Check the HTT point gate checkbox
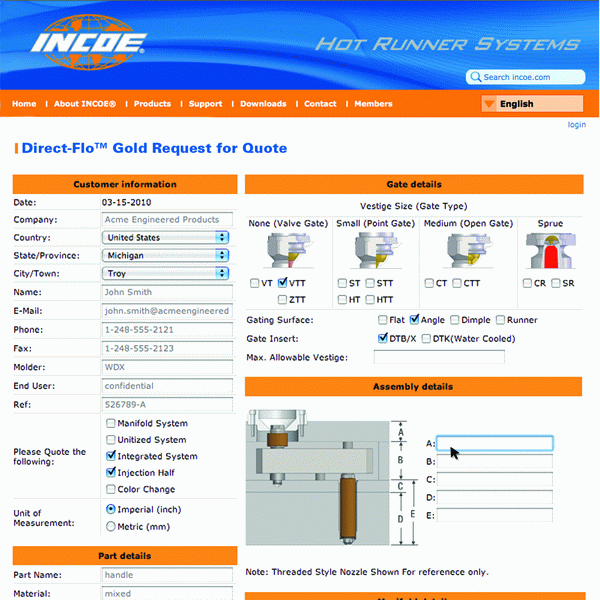 pyautogui.click(x=370, y=300)
